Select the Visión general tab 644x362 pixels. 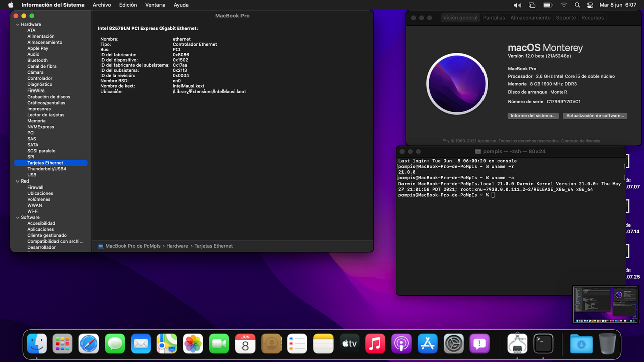click(460, 18)
